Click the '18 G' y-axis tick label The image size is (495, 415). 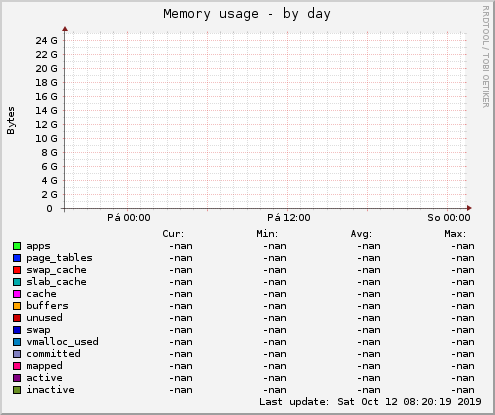click(x=46, y=83)
